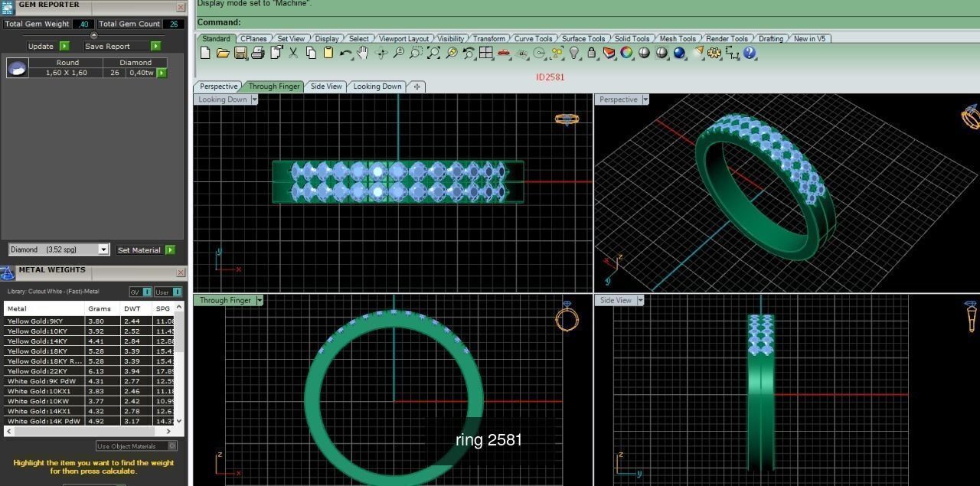Select the Undo View Change icon
Viewport: 980px width, 486px height.
(x=469, y=53)
